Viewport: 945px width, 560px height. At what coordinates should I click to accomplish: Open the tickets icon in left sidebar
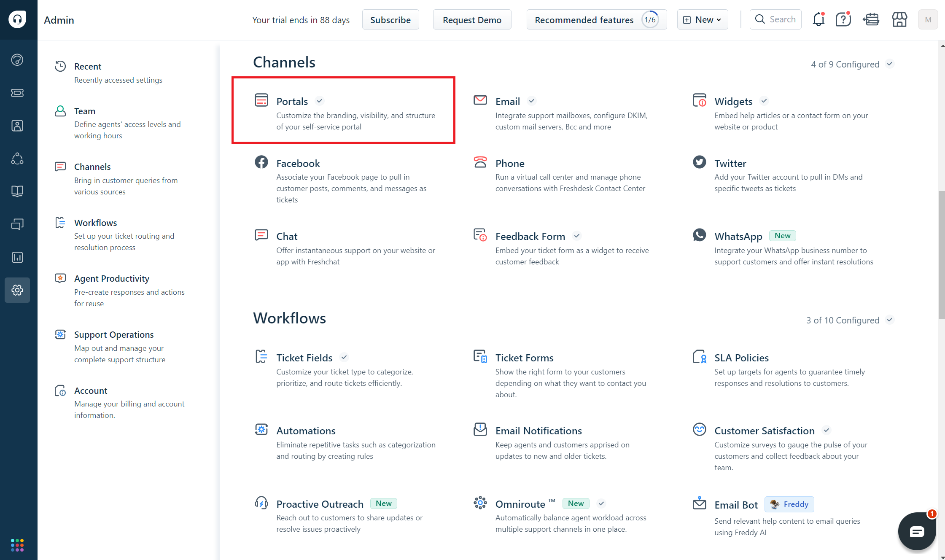17,93
